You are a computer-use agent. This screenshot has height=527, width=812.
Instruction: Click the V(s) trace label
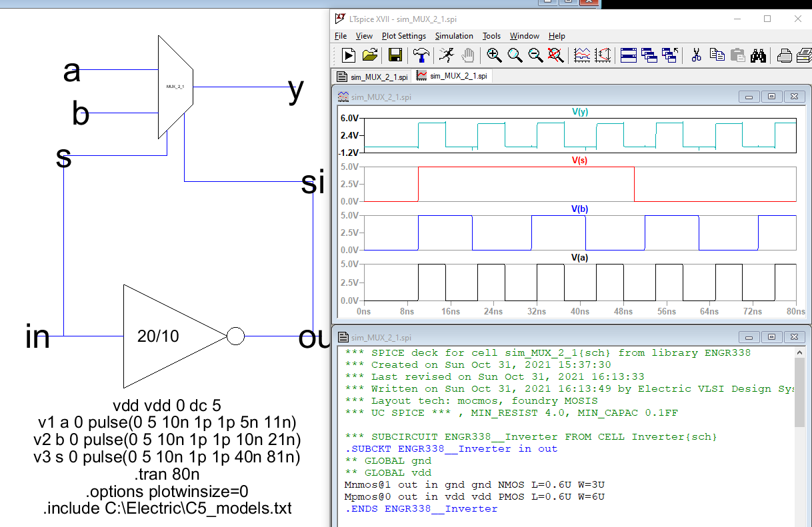[578, 161]
